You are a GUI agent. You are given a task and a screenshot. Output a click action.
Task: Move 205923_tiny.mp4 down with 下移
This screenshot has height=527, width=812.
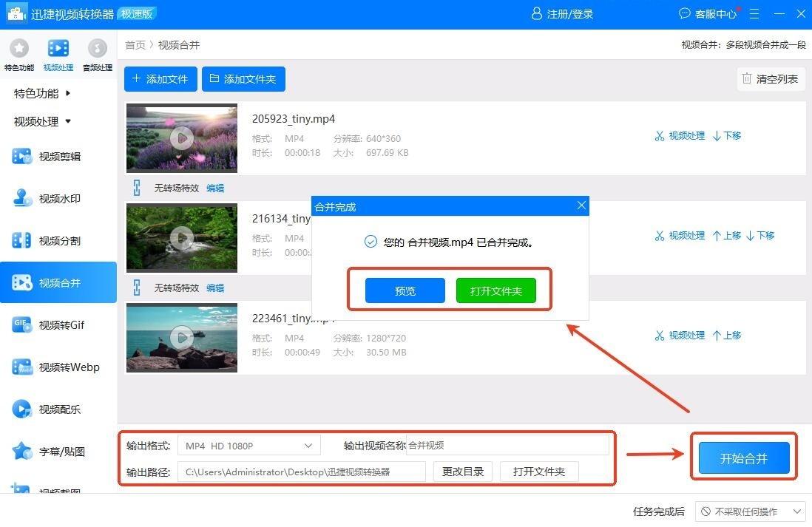727,136
